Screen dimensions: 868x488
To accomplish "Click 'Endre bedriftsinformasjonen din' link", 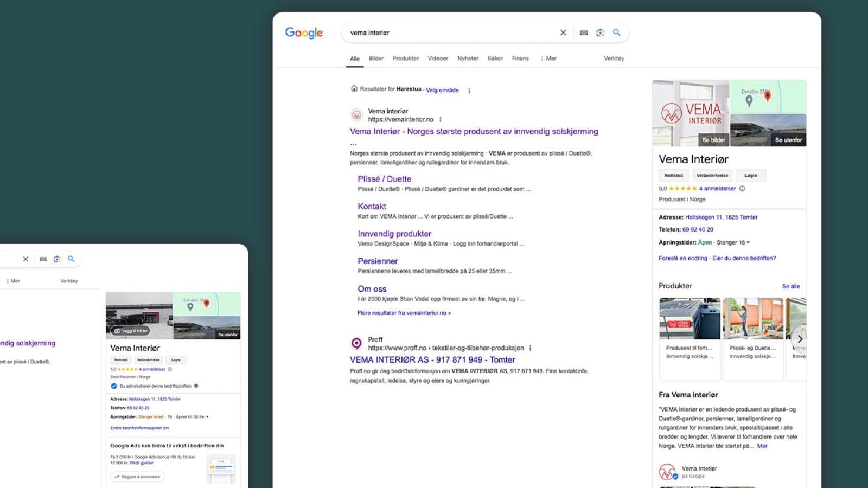I will [139, 428].
